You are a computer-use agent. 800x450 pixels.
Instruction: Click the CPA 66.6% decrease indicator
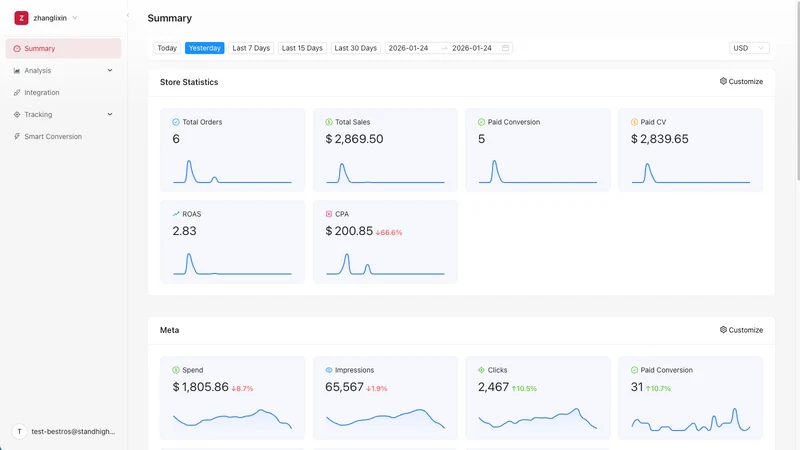click(x=389, y=233)
